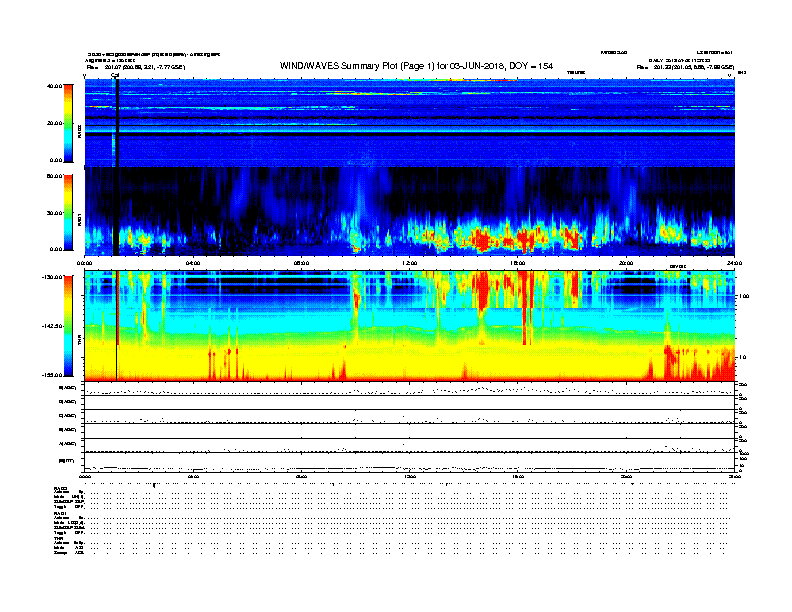Click the RAD2 spectrogram panel

pyautogui.click(x=410, y=123)
